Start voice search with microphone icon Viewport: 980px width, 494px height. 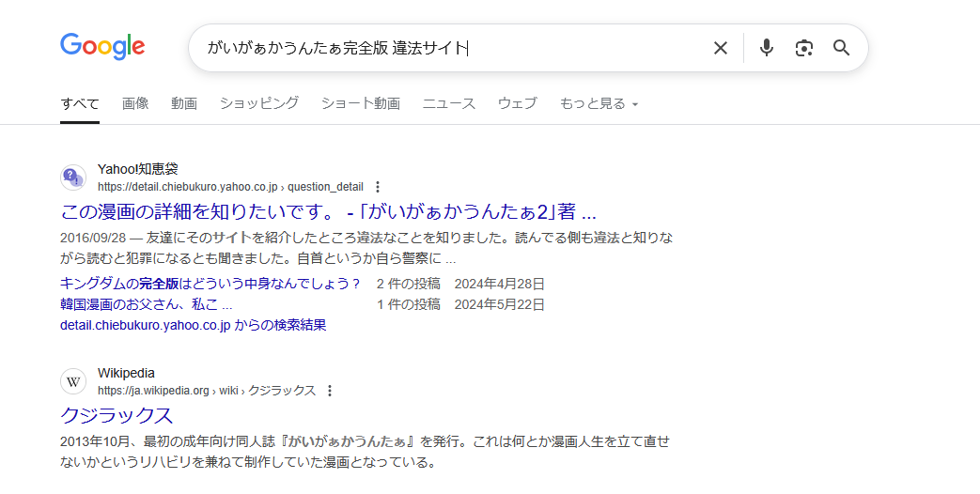767,48
